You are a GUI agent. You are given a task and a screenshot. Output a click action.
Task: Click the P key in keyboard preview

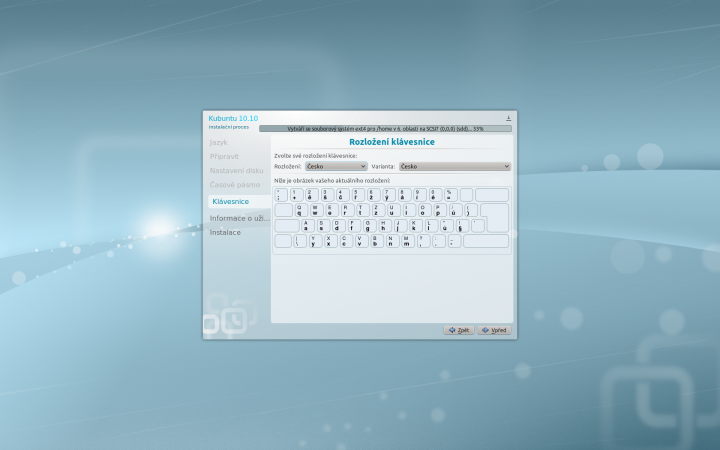[439, 210]
